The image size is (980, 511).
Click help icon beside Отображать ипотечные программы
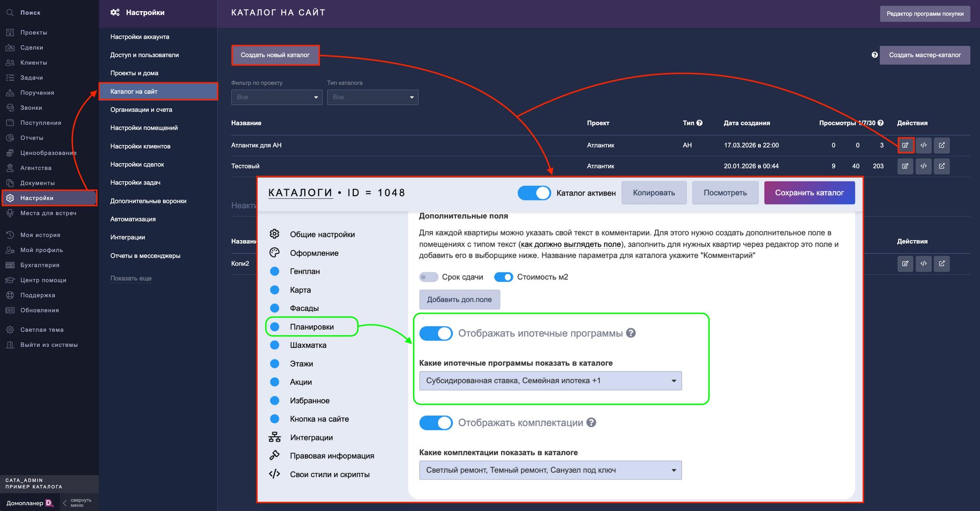click(x=631, y=333)
